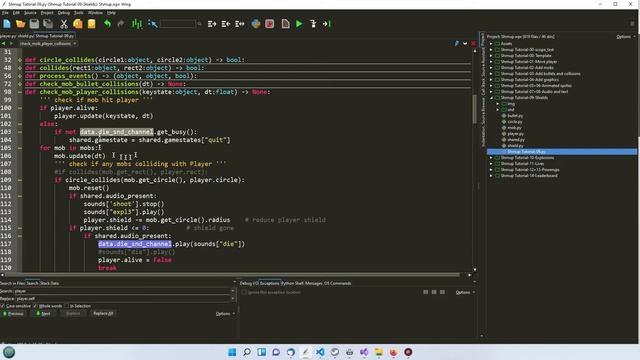
Task: Open player.py in the project tree
Action: tap(515, 133)
